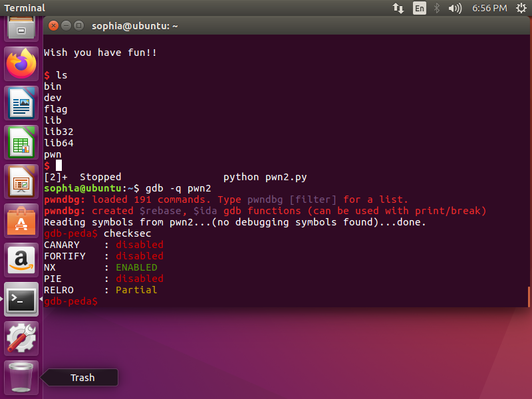
Task: Minimize the sophia@ubuntu terminal window
Action: click(66, 26)
